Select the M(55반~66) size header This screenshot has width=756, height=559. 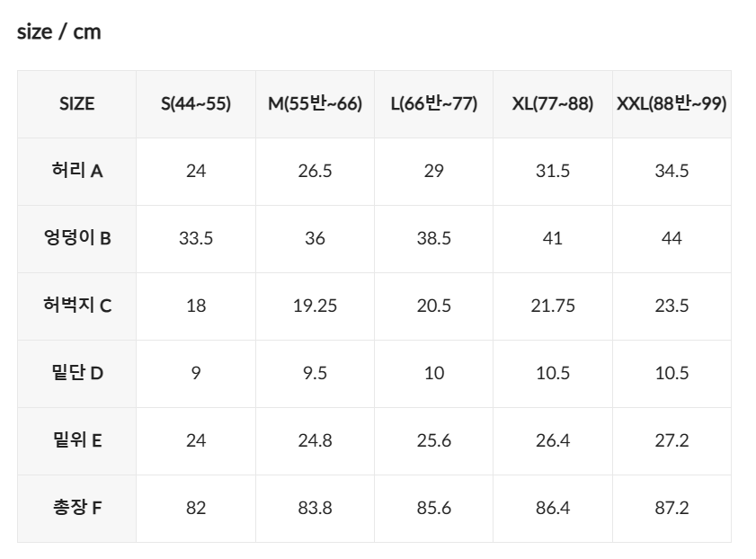[315, 104]
